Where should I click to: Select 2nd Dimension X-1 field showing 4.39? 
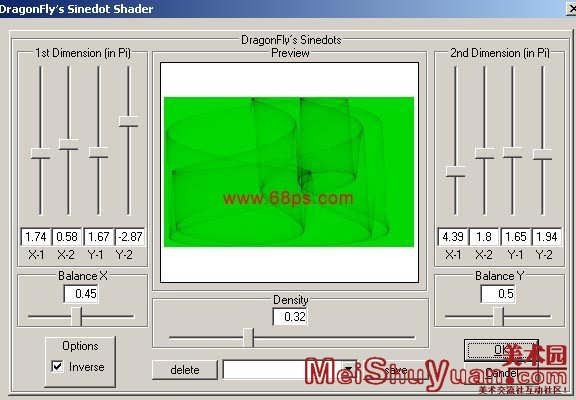[453, 237]
